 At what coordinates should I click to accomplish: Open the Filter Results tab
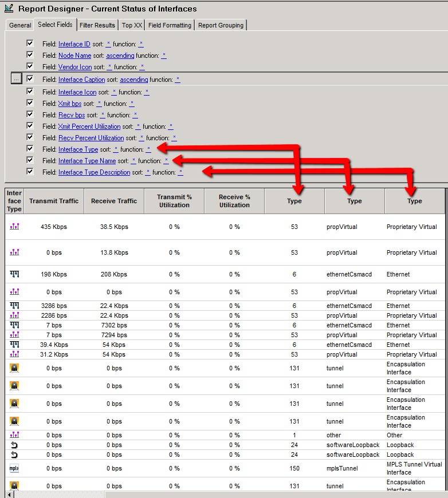[97, 25]
